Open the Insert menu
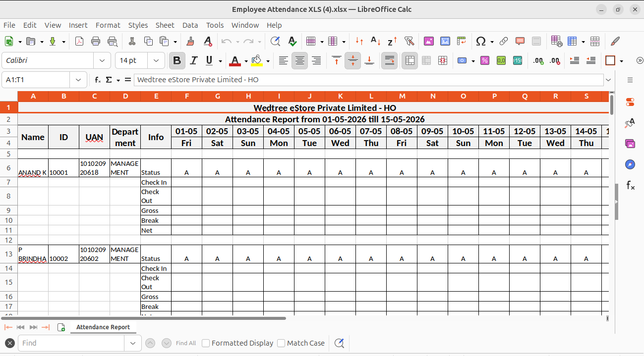 pos(78,25)
